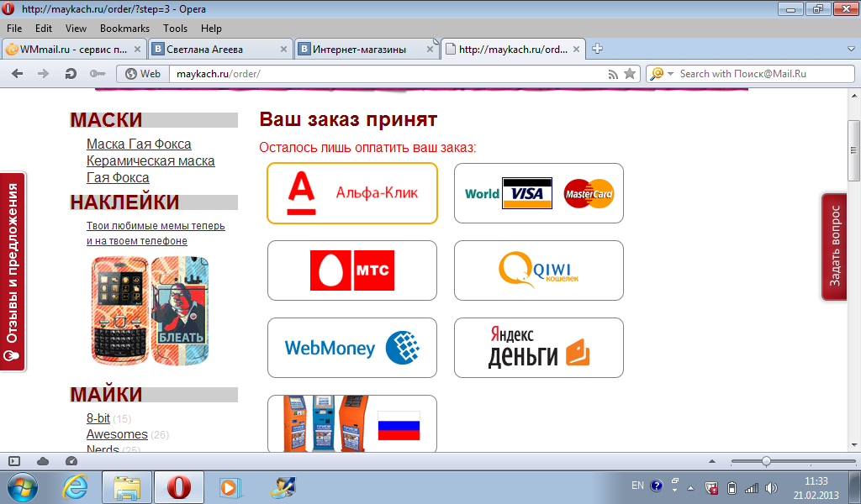Click the zoom popup arrow in status bar
This screenshot has height=504, width=861.
tap(712, 461)
